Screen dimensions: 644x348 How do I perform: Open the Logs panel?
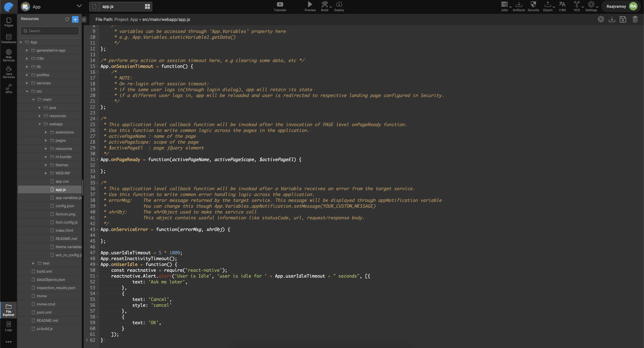(8, 326)
